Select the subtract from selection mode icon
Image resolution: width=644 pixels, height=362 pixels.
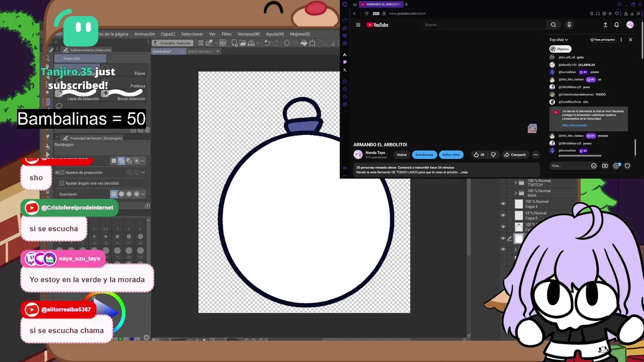click(129, 161)
